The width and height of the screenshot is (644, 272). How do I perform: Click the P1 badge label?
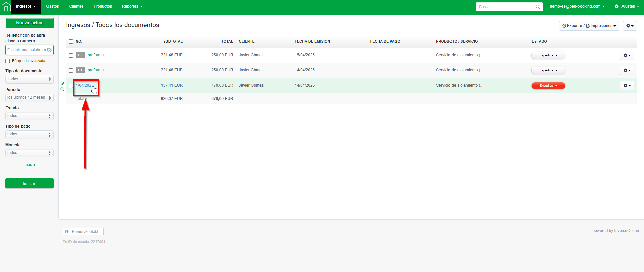coord(80,70)
